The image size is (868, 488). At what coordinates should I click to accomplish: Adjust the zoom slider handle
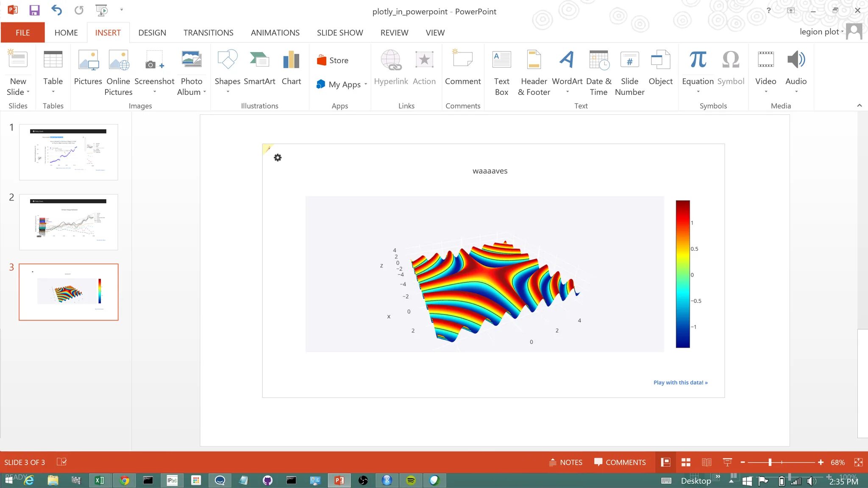coord(770,462)
